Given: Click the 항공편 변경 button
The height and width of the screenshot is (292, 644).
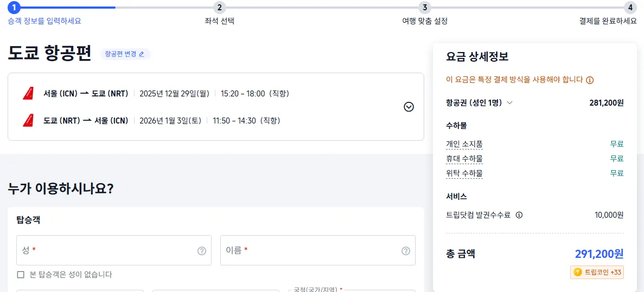Looking at the screenshot, I should pos(121,54).
